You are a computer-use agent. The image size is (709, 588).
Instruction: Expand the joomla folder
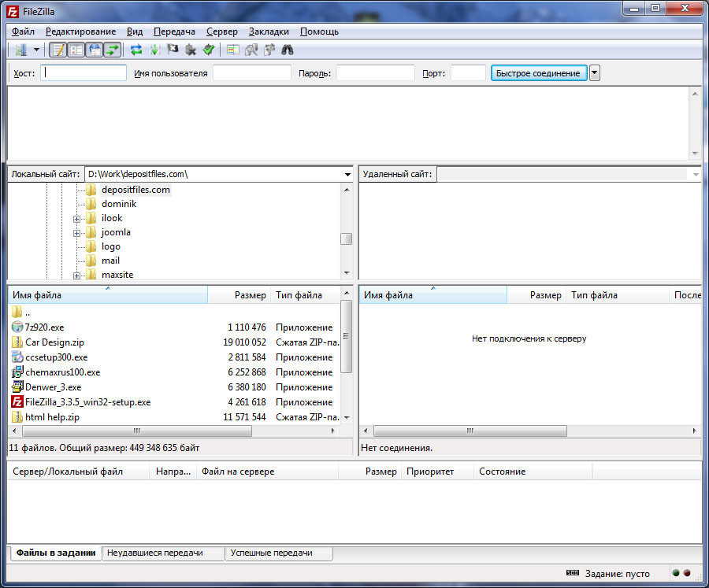point(76,233)
